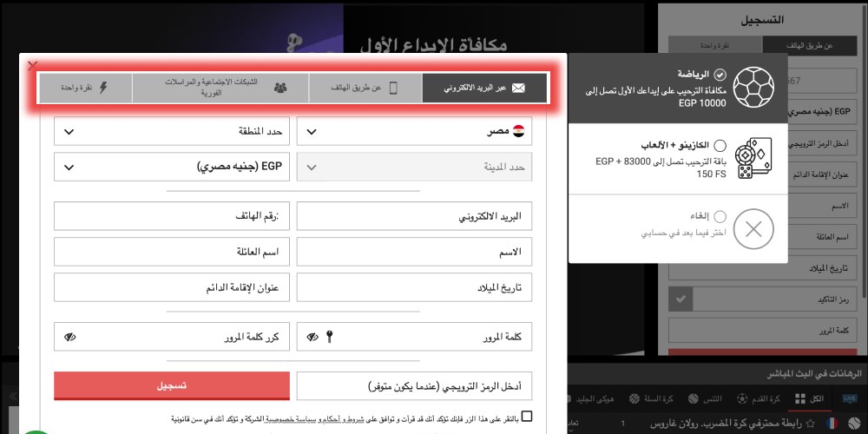
Task: Choose the نقرة واحدة tab in modal
Action: point(85,88)
